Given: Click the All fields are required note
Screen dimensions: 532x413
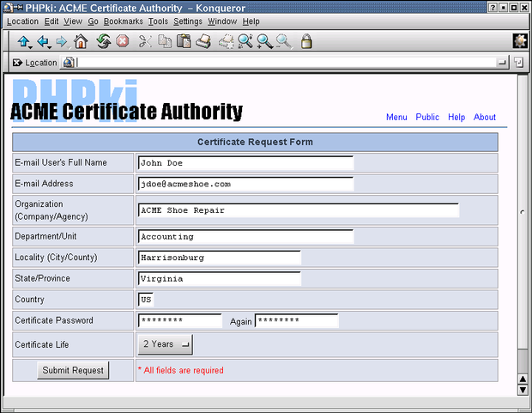Looking at the screenshot, I should coord(181,370).
